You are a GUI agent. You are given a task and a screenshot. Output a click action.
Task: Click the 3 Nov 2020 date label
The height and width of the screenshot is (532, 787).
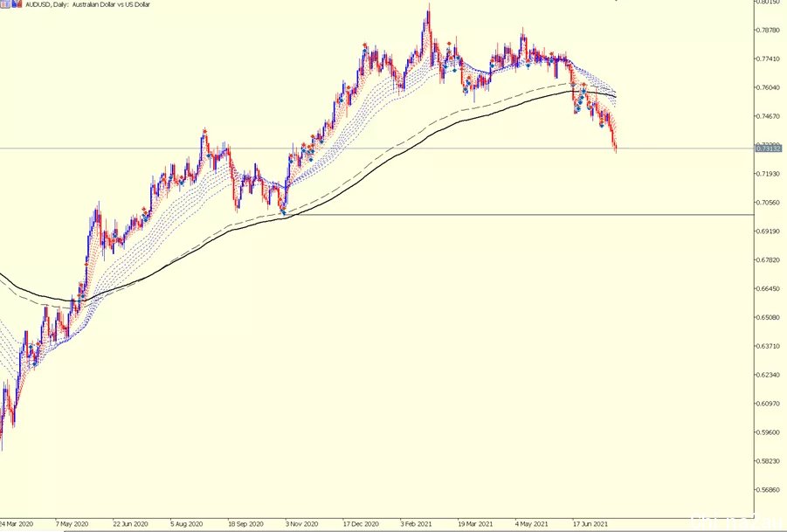(x=301, y=524)
